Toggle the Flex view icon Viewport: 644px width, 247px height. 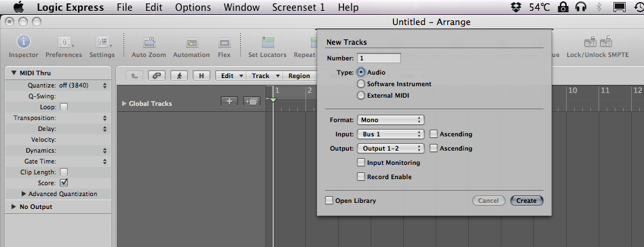(x=224, y=42)
